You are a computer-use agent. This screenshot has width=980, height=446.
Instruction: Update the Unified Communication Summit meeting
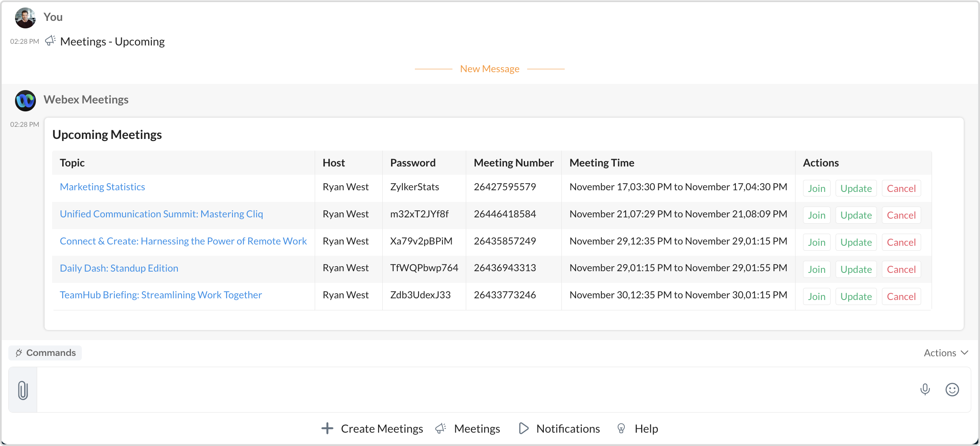[x=856, y=215]
